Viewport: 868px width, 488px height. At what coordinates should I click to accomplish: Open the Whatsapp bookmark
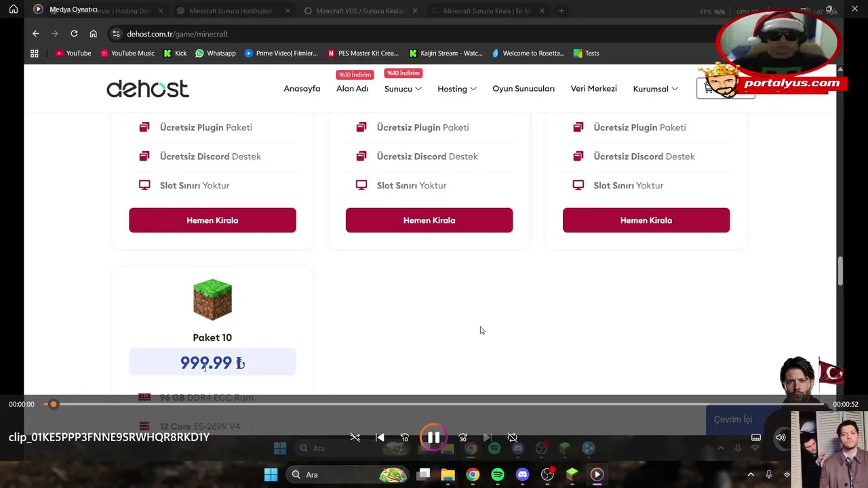[x=215, y=53]
